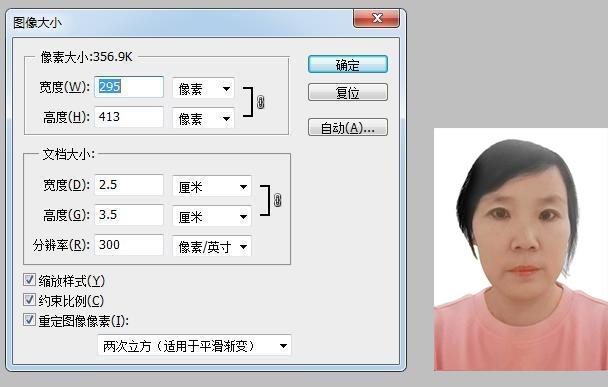
Task: Click the pixel height field showing 413
Action: click(x=129, y=117)
